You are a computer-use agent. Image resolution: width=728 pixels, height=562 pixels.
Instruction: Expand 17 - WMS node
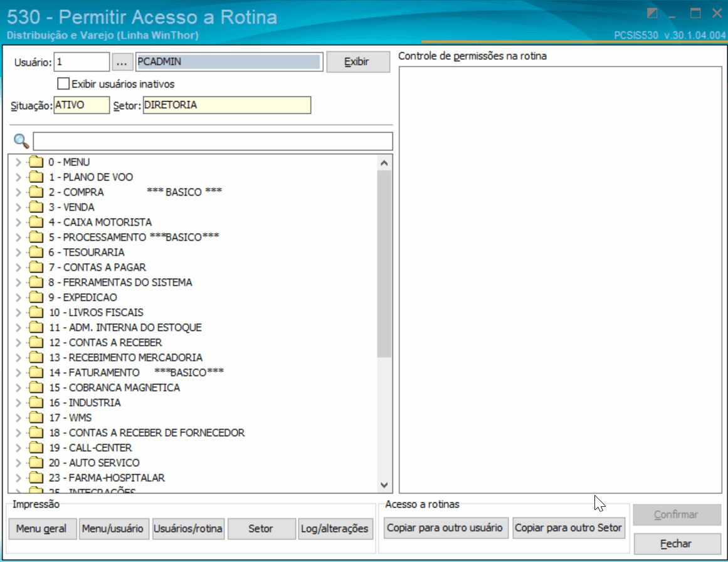click(x=19, y=418)
